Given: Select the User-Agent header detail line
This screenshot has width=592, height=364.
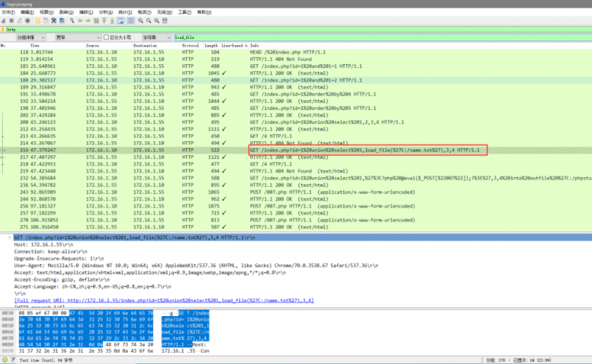Looking at the screenshot, I should 196,265.
